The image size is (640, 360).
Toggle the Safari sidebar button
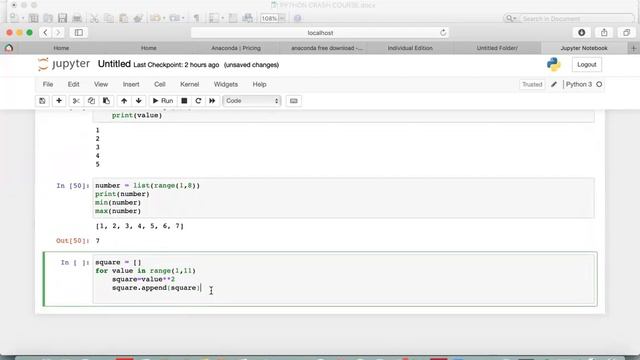pos(79,33)
